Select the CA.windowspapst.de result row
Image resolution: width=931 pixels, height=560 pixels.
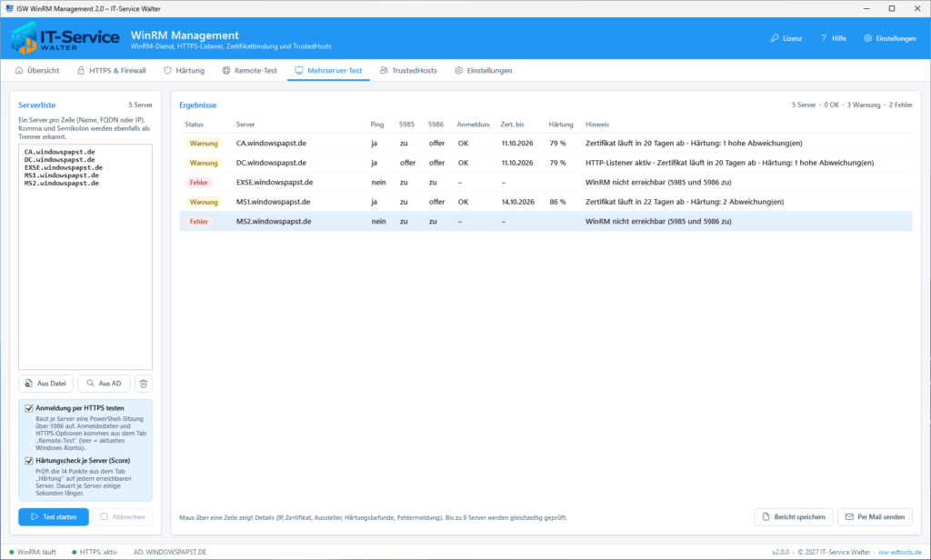(x=546, y=143)
